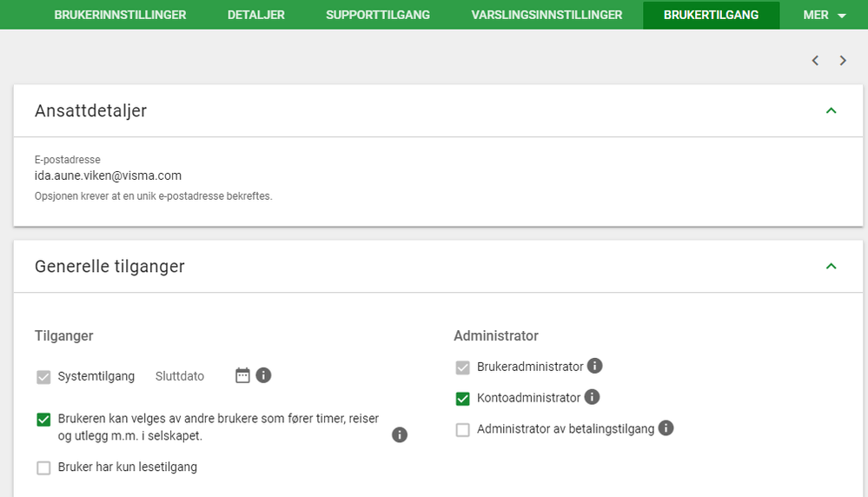Image resolution: width=868 pixels, height=497 pixels.
Task: Show info for Administrator av betalingstilgang
Action: coord(666,427)
